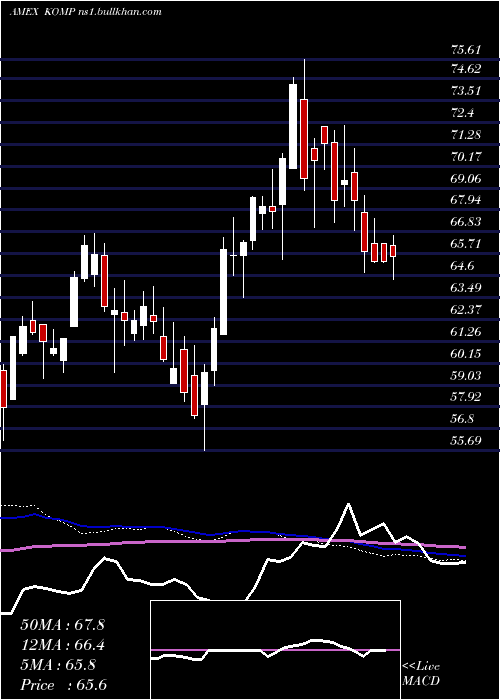Click the 74.62 price axis label

(466, 69)
